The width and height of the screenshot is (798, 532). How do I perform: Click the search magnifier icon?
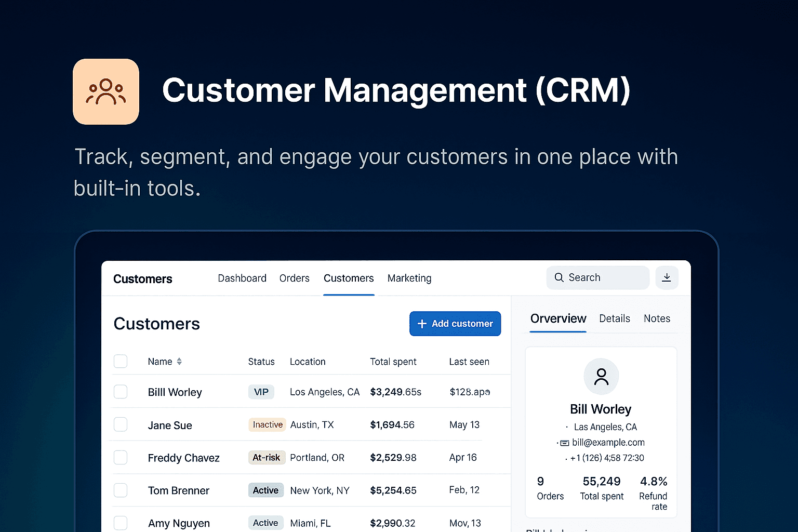(559, 277)
